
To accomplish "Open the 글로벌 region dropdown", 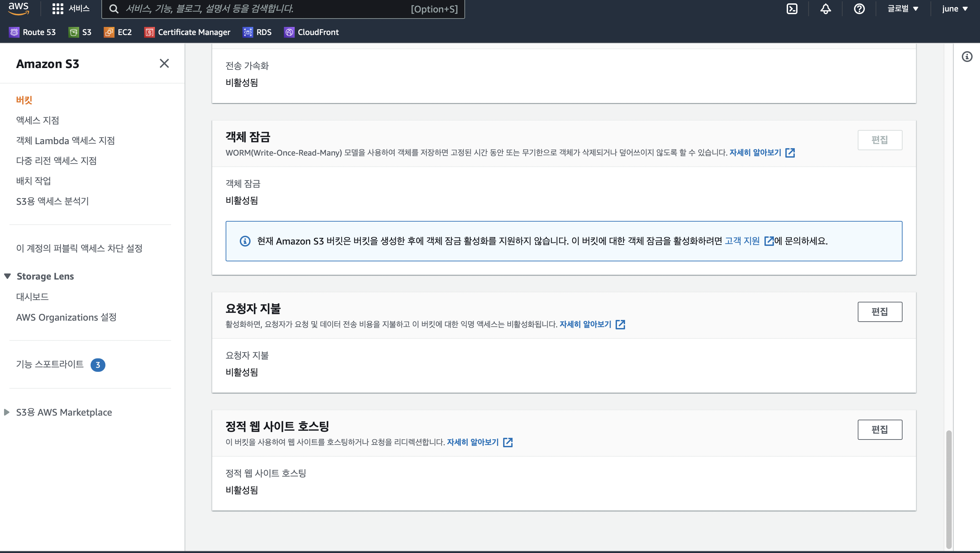I will (903, 9).
